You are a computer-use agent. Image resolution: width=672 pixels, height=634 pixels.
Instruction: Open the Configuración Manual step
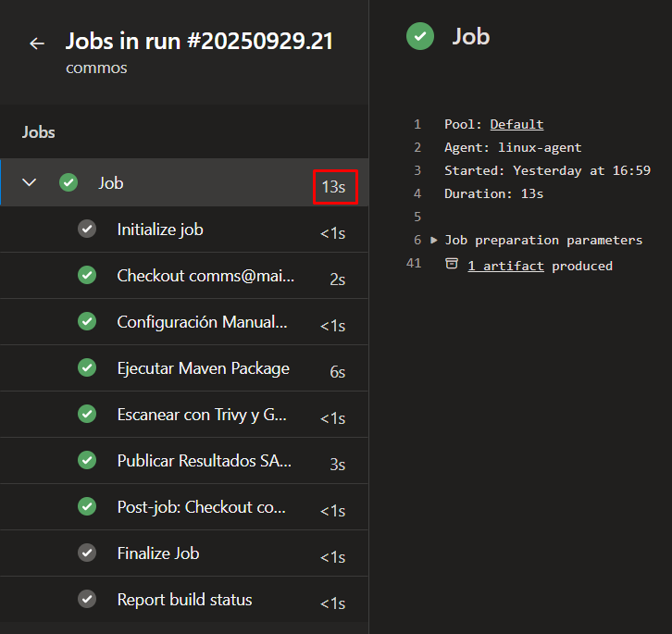click(202, 322)
